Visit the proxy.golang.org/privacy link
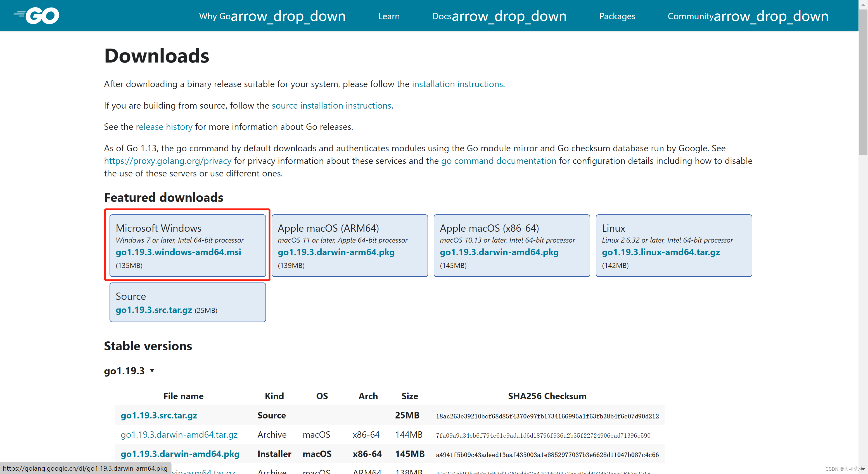 coord(167,161)
